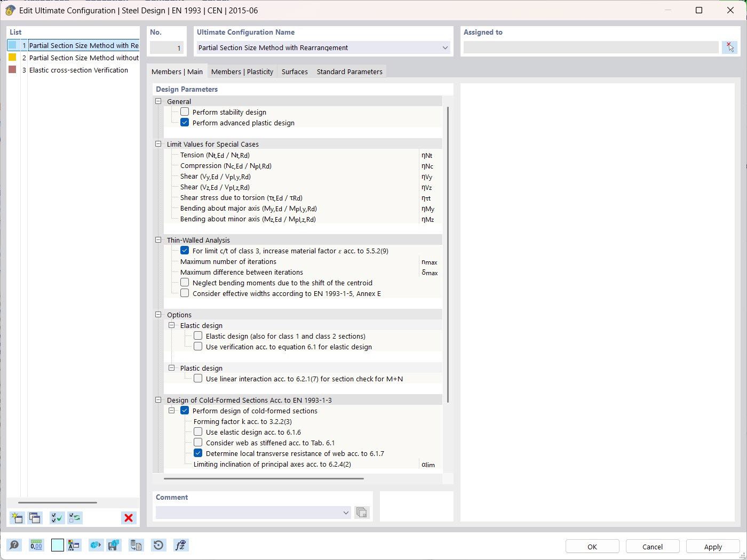Collapse the Options section
Viewport: 747px width, 560px height.
pyautogui.click(x=158, y=314)
